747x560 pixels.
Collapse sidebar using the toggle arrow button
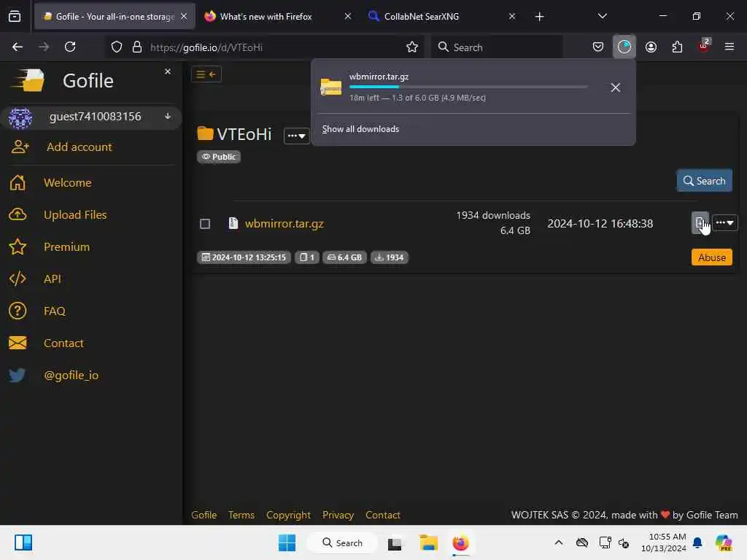206,74
